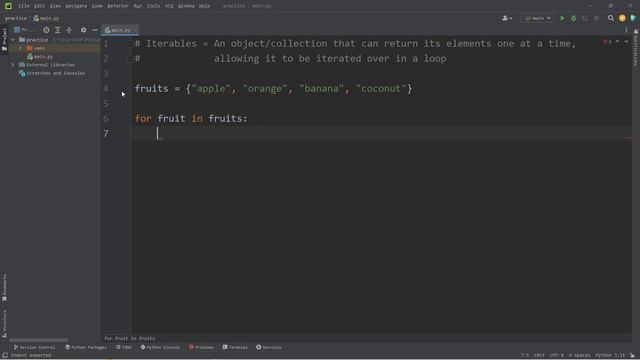Open JetBrains Toolbox/Space icon at top right
The image size is (640, 360).
tap(633, 18)
